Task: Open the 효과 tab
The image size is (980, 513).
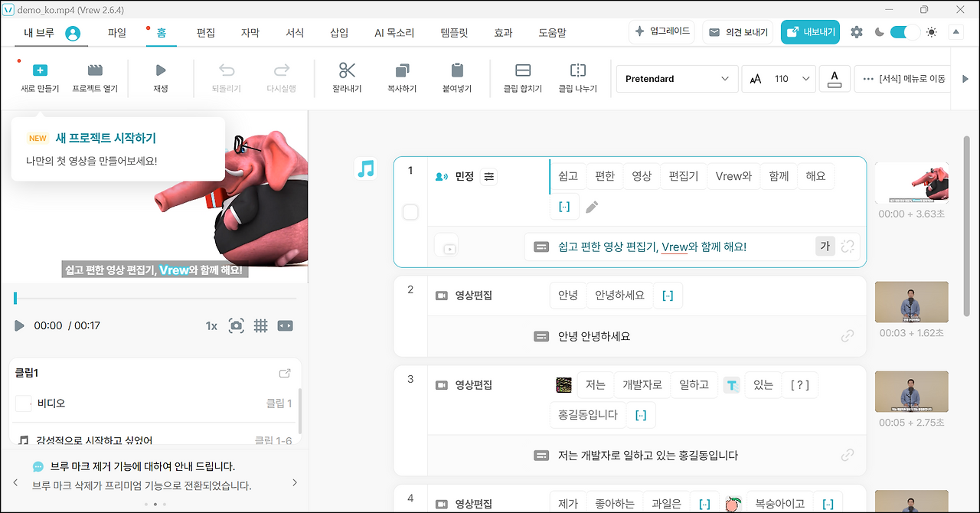Action: pyautogui.click(x=503, y=33)
